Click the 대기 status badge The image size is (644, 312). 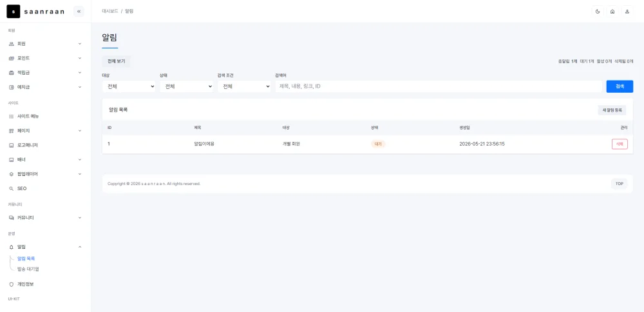tap(378, 144)
